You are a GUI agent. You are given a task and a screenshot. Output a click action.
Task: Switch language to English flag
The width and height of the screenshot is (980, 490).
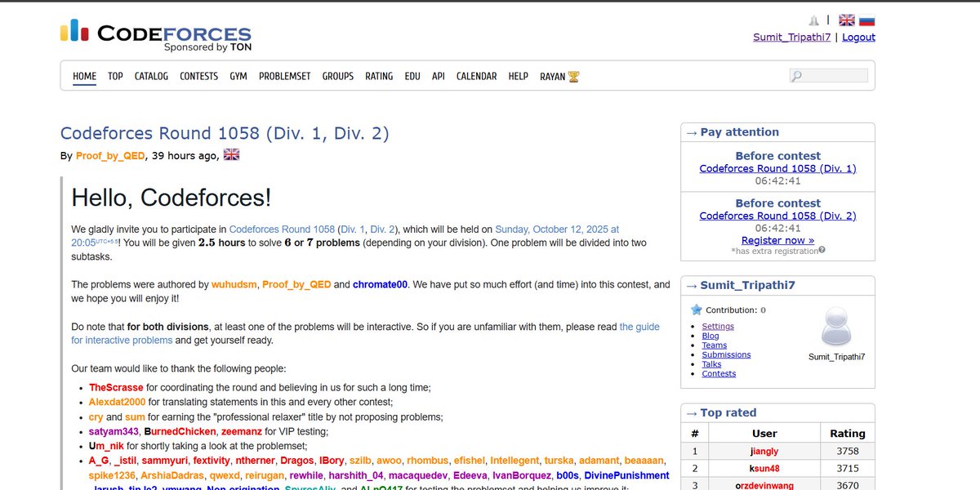pyautogui.click(x=847, y=20)
